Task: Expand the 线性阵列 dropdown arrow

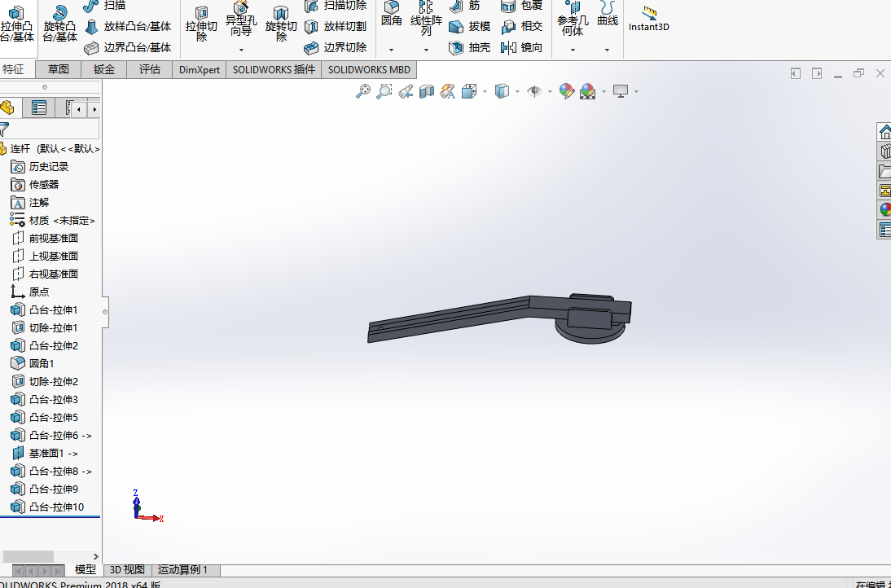Action: (426, 50)
